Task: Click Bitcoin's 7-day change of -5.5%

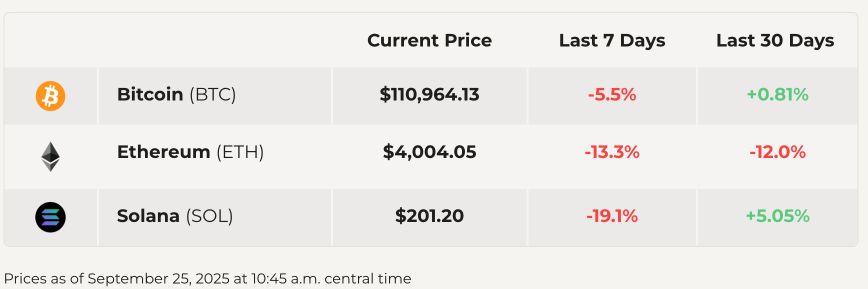Action: point(611,94)
